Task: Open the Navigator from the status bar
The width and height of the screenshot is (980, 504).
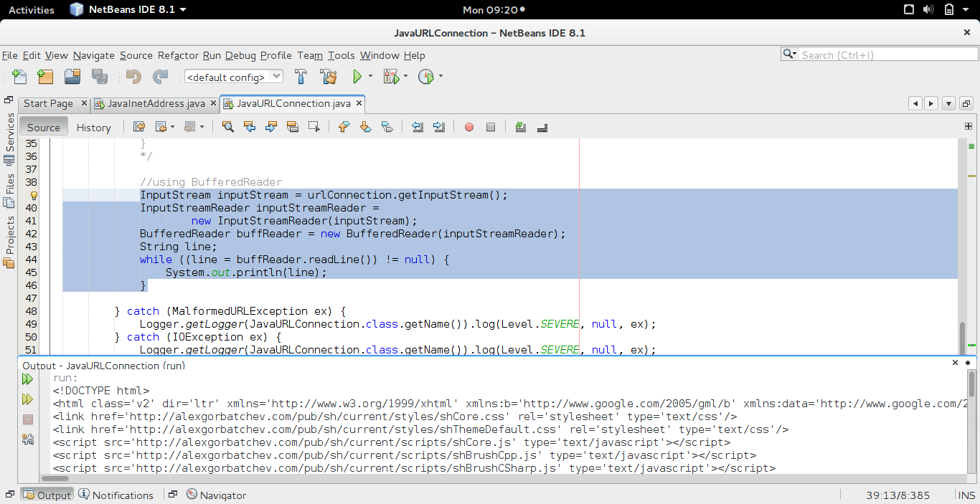Action: (216, 495)
